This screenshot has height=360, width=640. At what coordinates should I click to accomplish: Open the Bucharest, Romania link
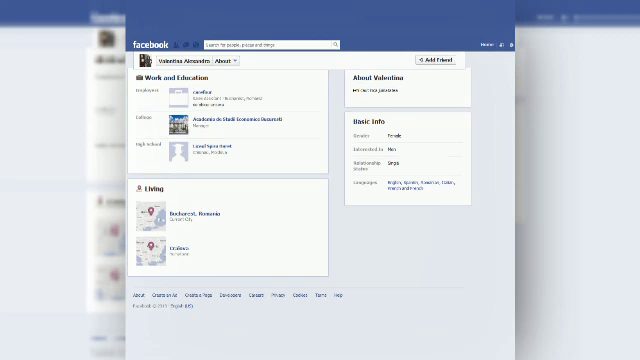coord(195,213)
